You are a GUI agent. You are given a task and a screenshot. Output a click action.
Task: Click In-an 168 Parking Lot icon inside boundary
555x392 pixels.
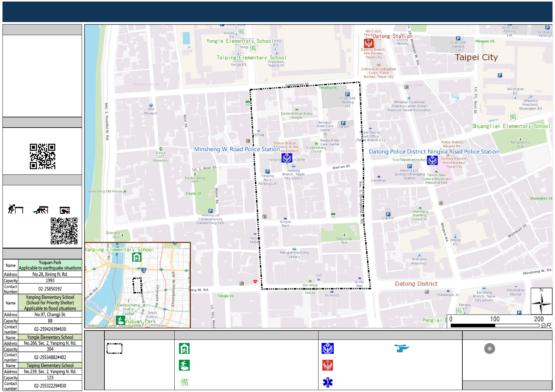(x=347, y=94)
